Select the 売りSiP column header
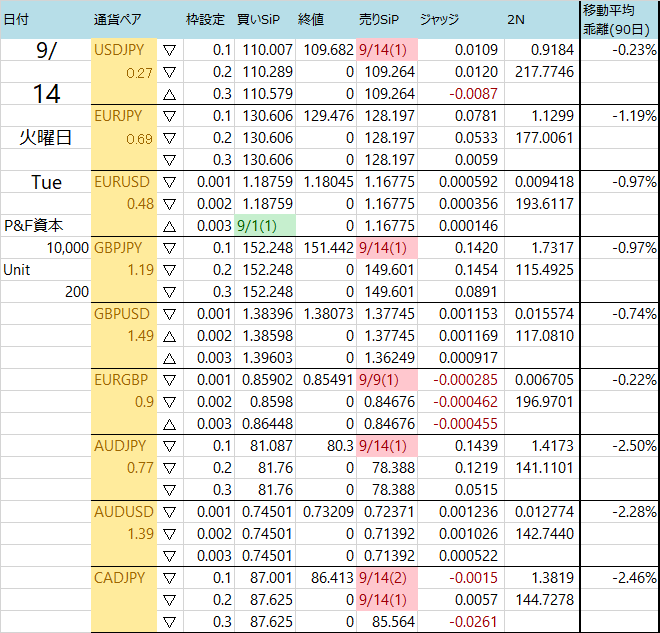 pyautogui.click(x=378, y=19)
